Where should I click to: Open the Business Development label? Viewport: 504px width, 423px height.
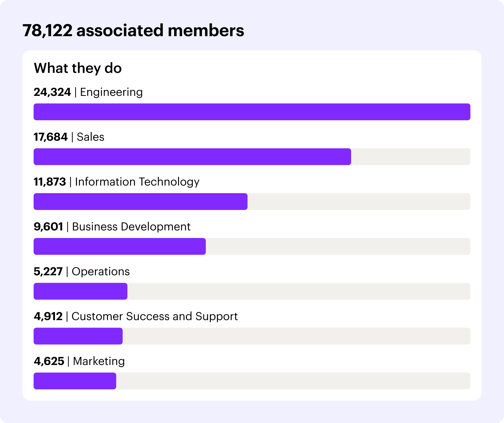pos(131,227)
